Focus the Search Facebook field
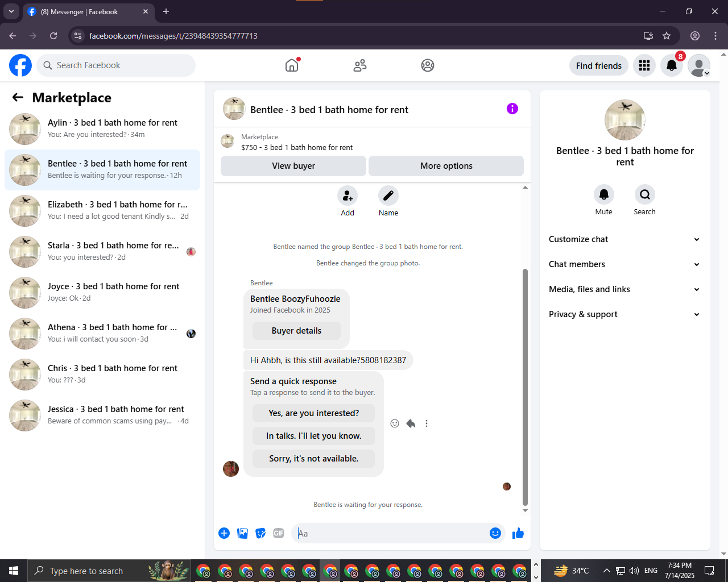Screen dimensions: 728x582 pyautogui.click(x=116, y=65)
